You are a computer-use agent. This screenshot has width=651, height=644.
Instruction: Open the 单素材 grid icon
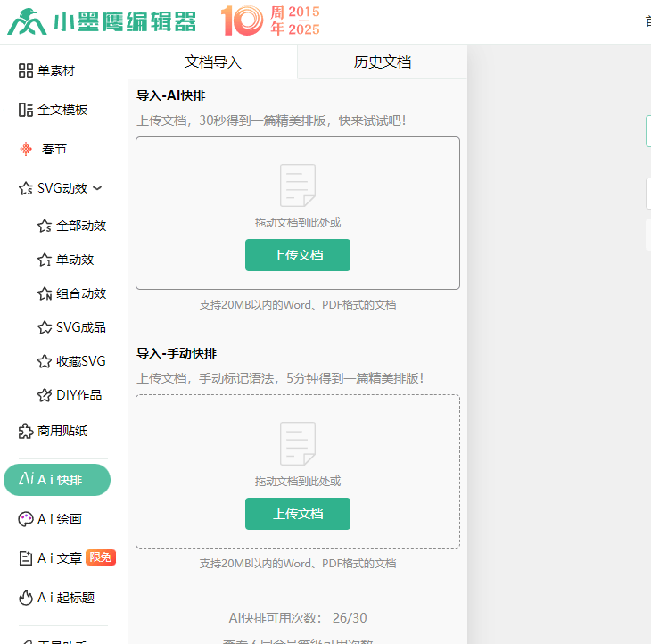tap(26, 70)
